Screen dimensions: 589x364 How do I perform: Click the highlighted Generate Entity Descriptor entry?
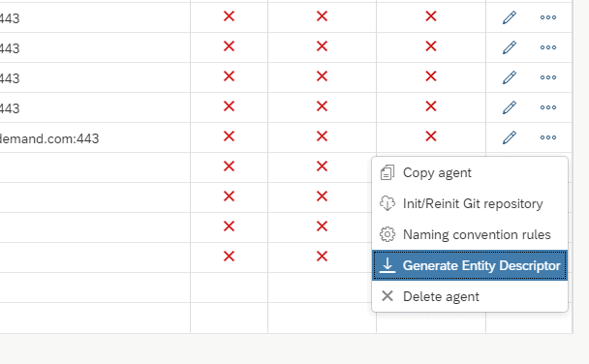470,265
